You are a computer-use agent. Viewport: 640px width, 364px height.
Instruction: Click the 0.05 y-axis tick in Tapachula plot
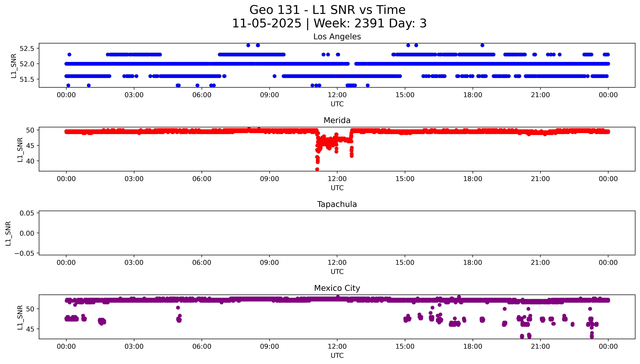[27, 213]
